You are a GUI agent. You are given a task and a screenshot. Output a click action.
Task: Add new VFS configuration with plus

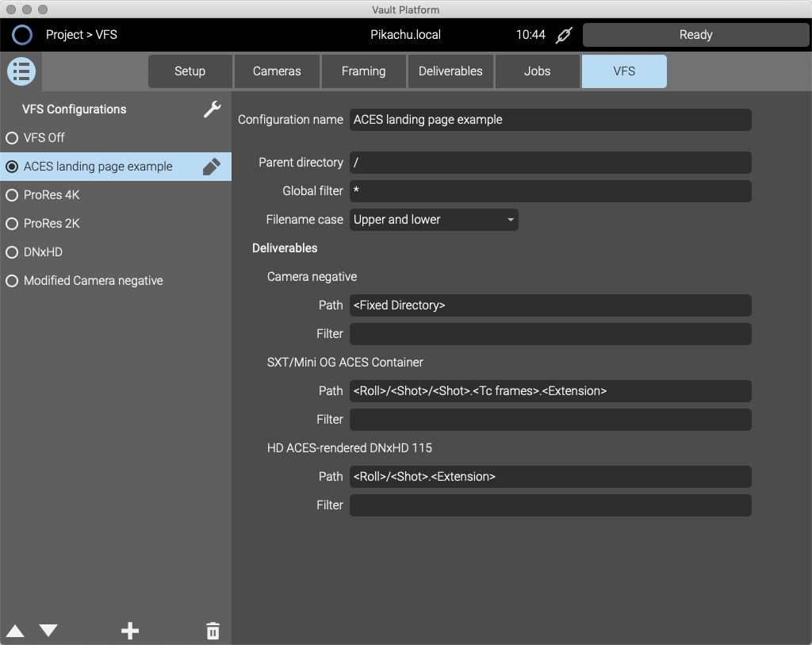point(130,631)
